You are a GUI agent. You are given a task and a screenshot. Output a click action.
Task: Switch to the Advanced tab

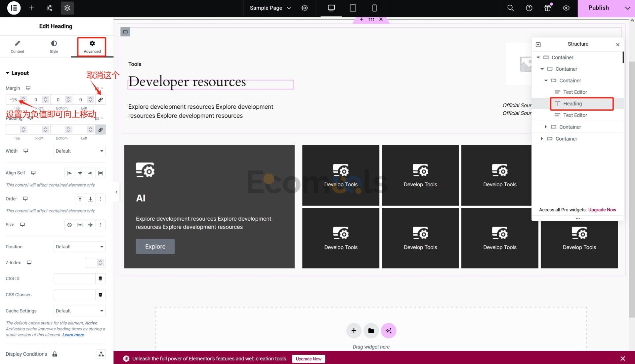(x=92, y=47)
